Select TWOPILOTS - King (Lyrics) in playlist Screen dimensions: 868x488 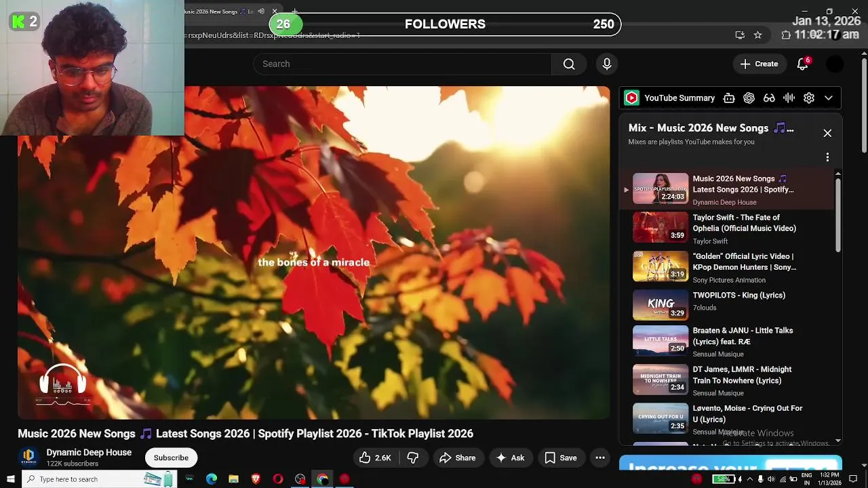pyautogui.click(x=727, y=304)
